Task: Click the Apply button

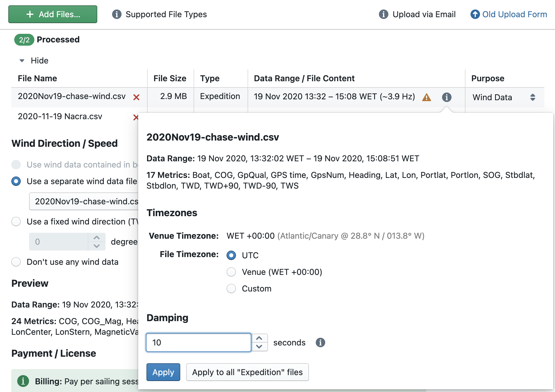Action: pos(163,372)
